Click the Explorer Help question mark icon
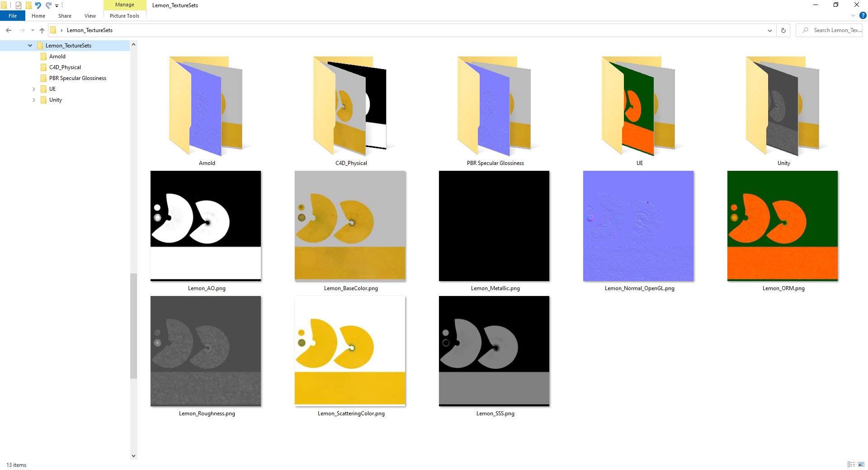868x470 pixels. (x=863, y=15)
